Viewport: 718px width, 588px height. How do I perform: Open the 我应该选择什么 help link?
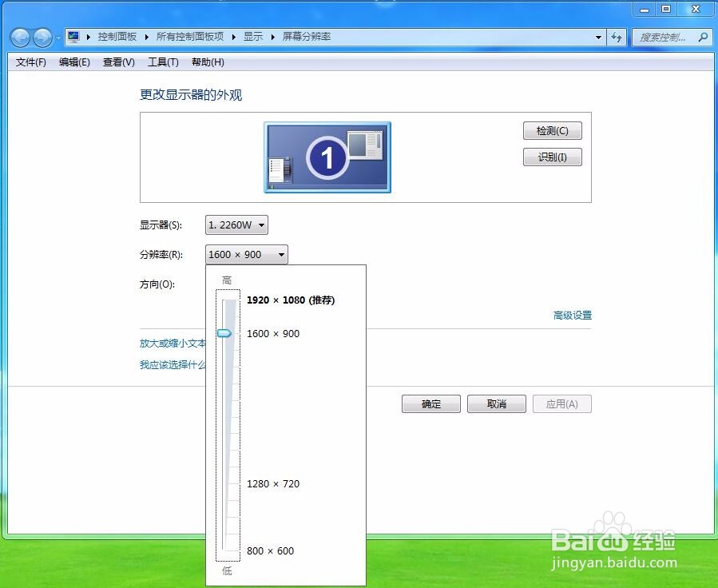[173, 364]
